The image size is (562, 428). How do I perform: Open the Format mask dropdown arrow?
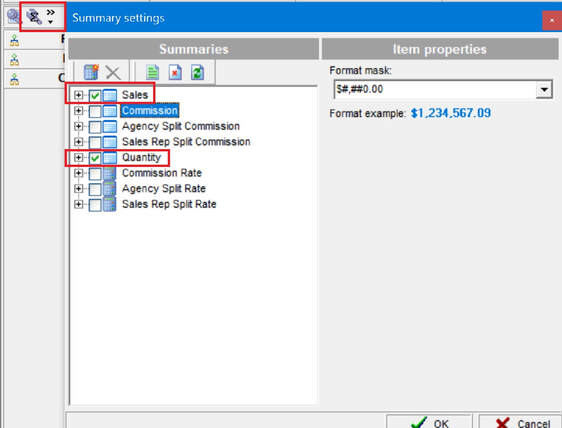pos(544,89)
